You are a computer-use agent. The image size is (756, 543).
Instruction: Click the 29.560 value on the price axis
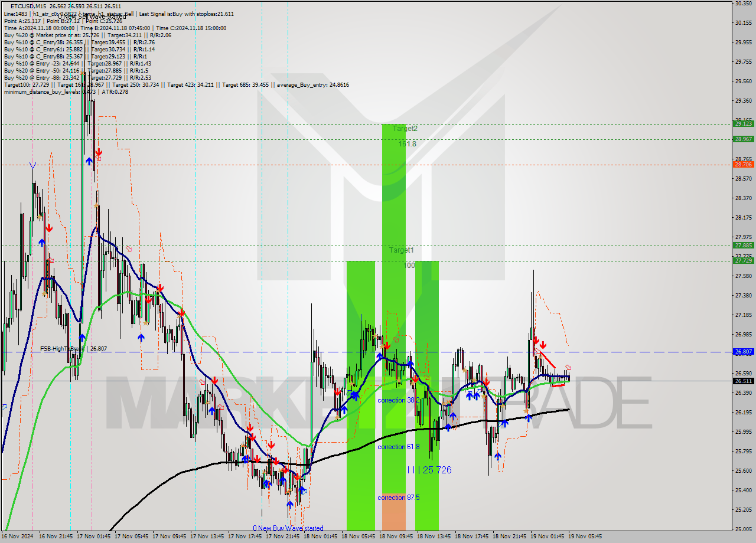click(x=743, y=81)
